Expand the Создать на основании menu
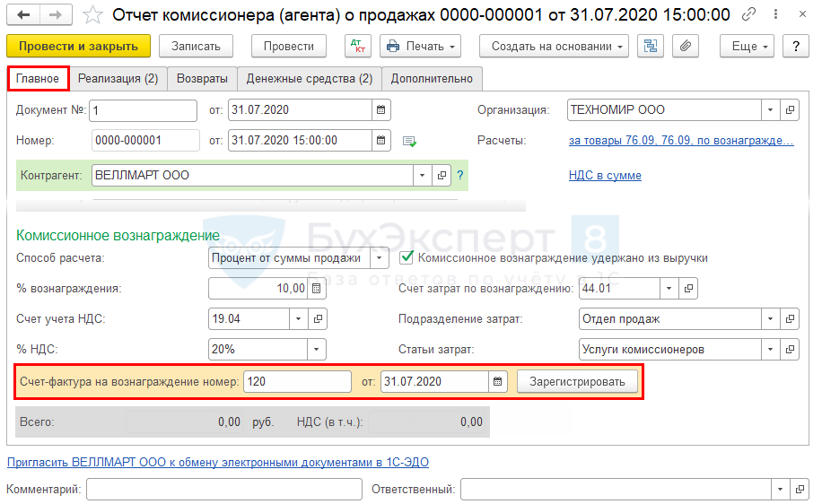 click(x=554, y=47)
